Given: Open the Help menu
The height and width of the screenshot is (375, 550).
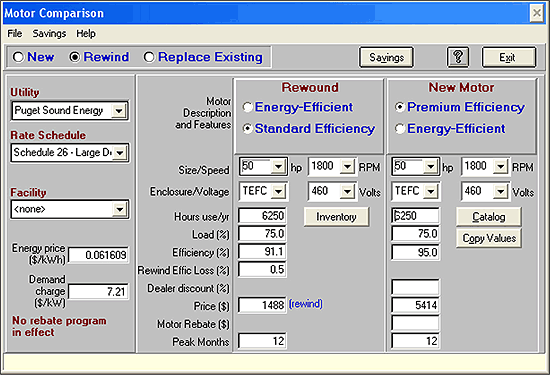Looking at the screenshot, I should click(x=86, y=34).
